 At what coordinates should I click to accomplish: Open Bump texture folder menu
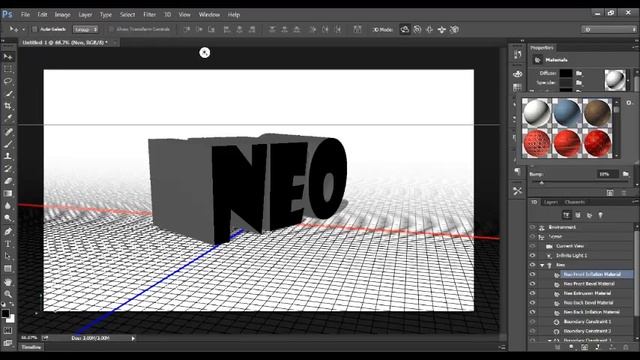(625, 174)
